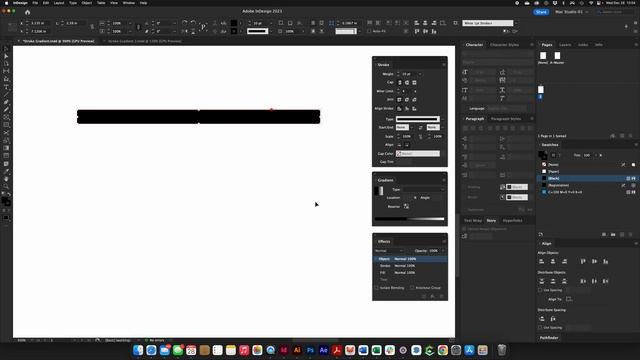This screenshot has height=360, width=640.
Task: Open Illustrator from the Dock
Action: click(297, 350)
